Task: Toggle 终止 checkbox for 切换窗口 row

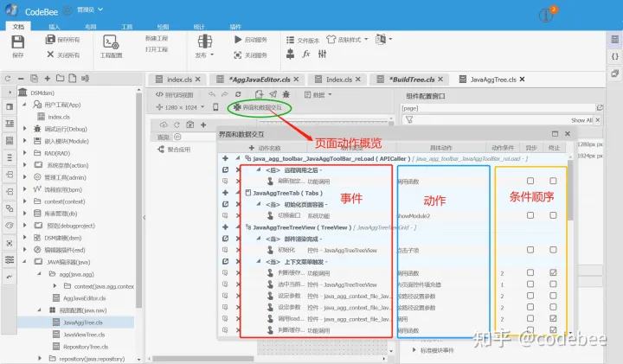Action: pos(553,215)
